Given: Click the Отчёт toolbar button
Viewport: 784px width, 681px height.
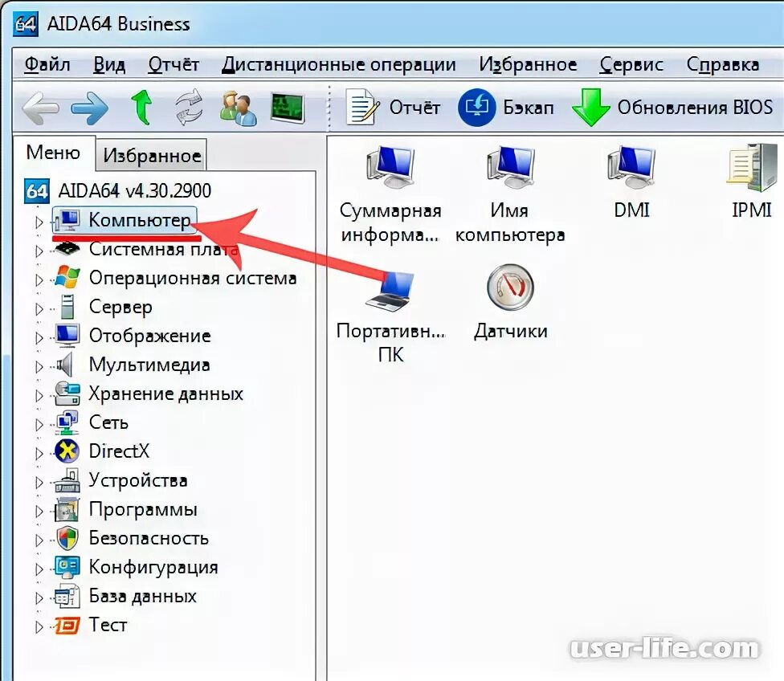Looking at the screenshot, I should pos(393,107).
